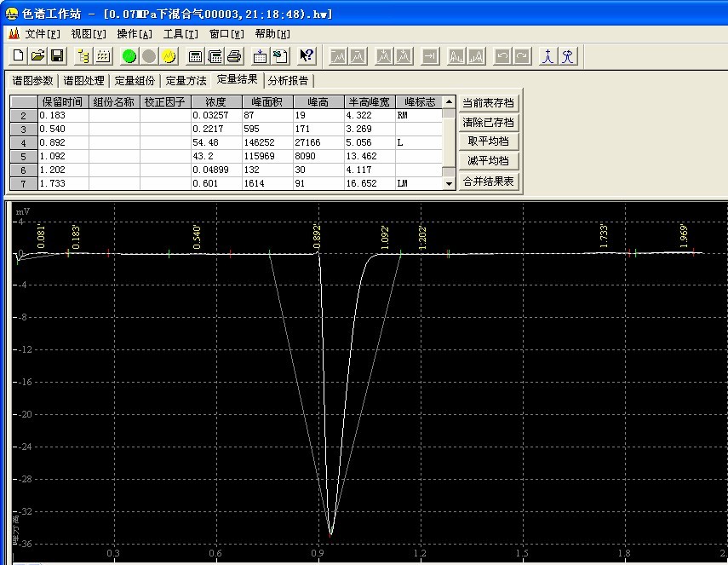728x565 pixels.
Task: Click the 取平均档 button
Action: 488,141
